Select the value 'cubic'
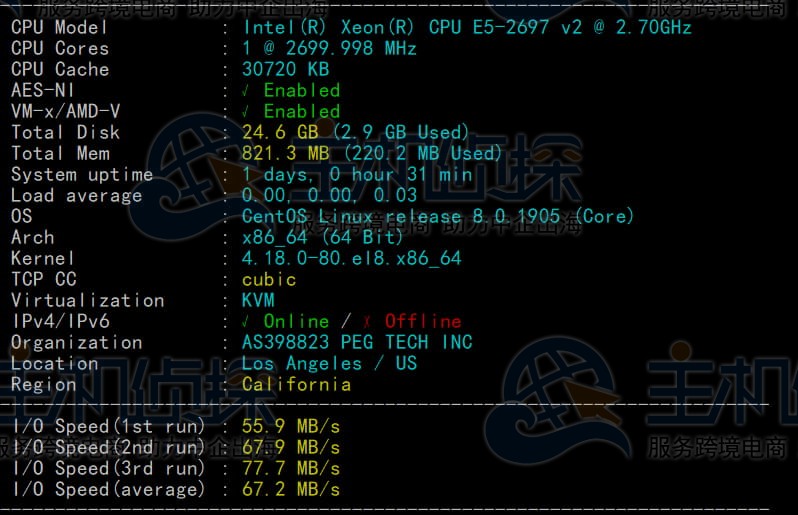 (269, 279)
